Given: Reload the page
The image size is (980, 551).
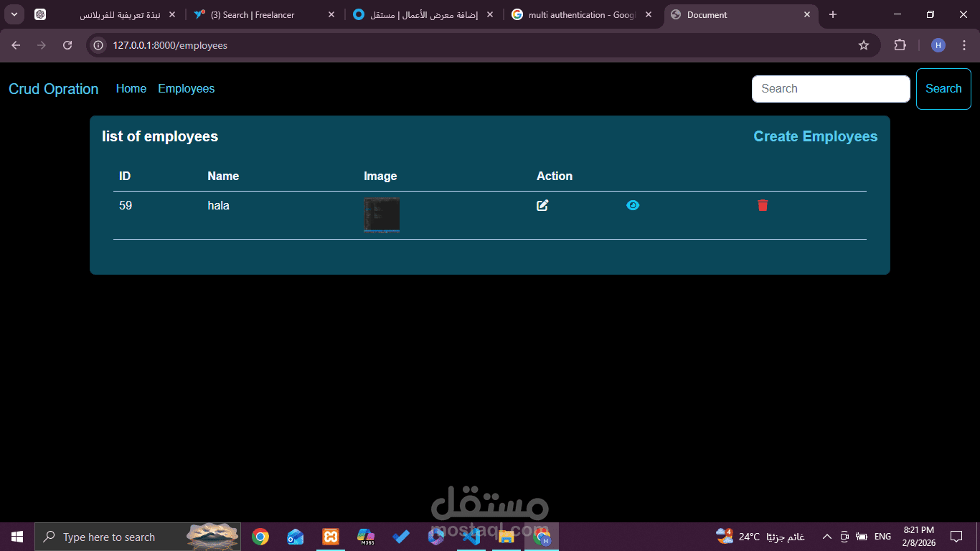Looking at the screenshot, I should pyautogui.click(x=67, y=45).
